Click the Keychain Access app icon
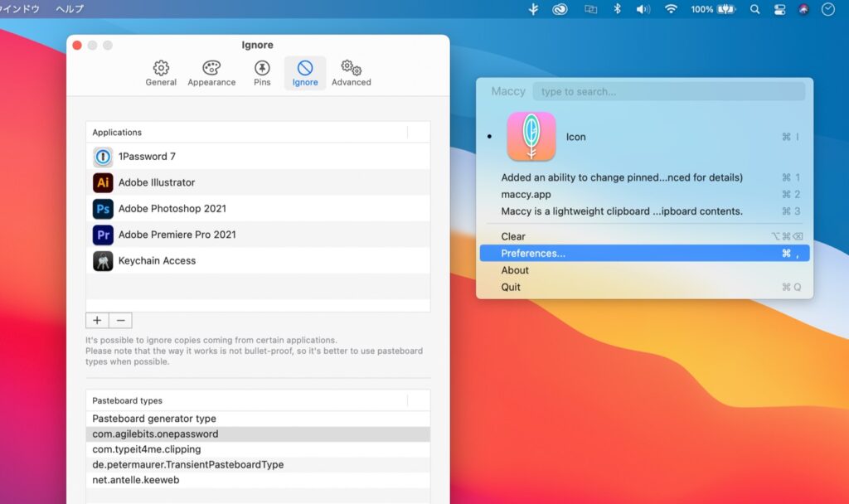Viewport: 849px width, 504px height. coord(102,260)
